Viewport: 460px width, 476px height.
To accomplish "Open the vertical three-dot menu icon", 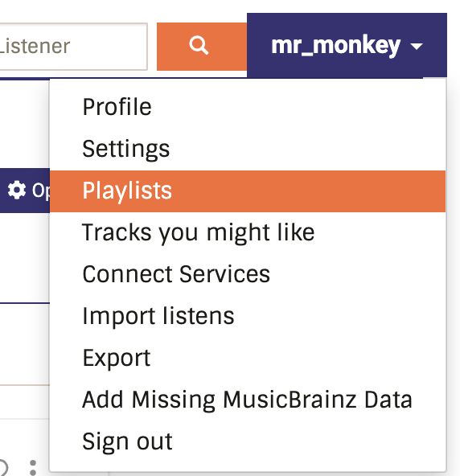I will [x=33, y=468].
